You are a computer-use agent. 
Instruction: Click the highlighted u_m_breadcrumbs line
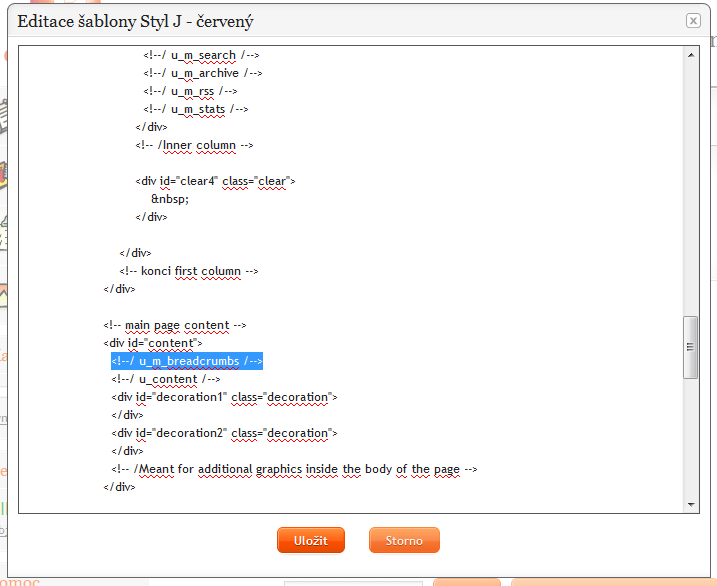click(187, 361)
